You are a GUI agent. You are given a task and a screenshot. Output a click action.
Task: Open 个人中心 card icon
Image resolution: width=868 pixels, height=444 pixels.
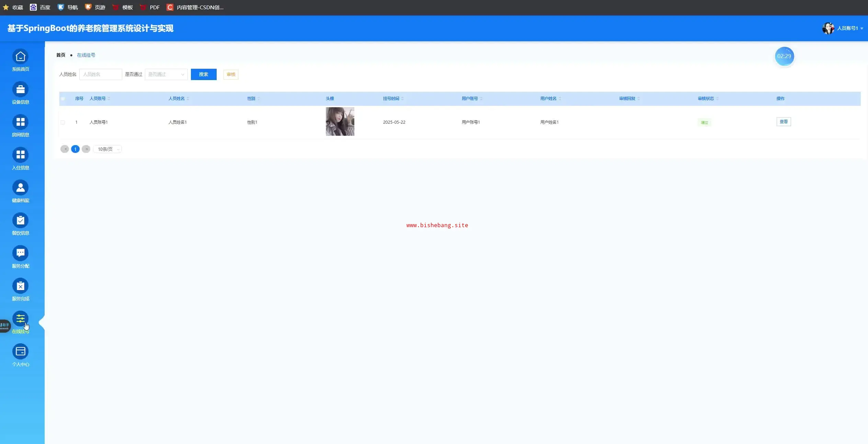click(21, 352)
